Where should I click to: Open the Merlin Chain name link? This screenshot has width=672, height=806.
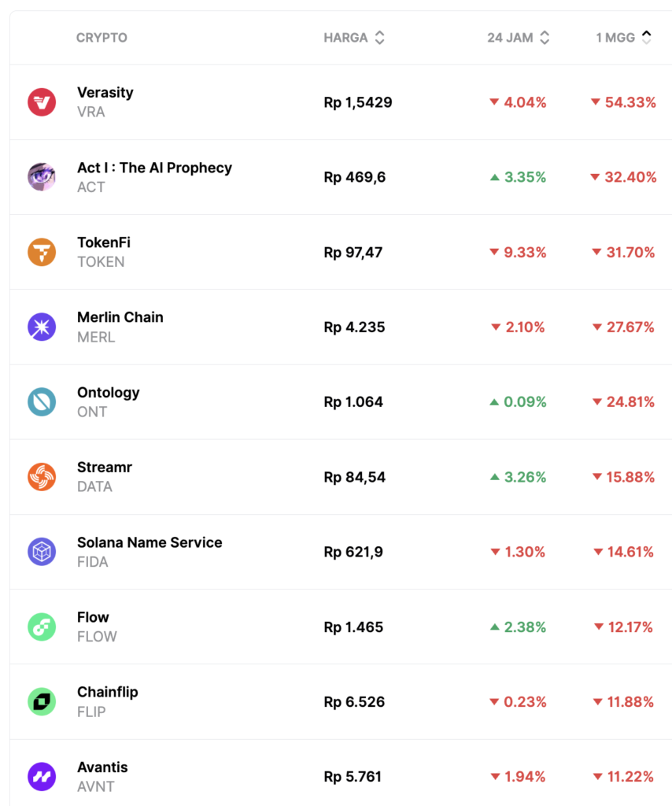[x=120, y=317]
